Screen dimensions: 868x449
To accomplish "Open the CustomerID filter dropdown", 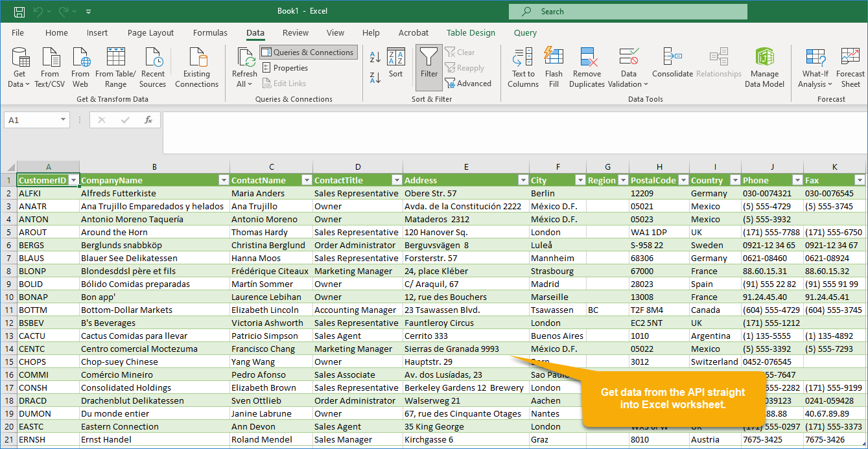I will pos(73,180).
